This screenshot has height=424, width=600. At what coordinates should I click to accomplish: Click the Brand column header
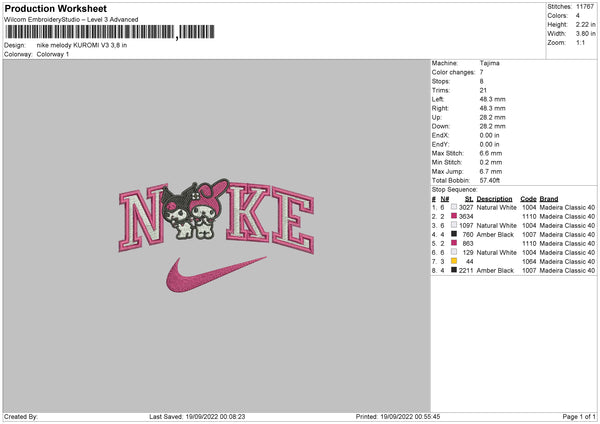[x=549, y=199]
